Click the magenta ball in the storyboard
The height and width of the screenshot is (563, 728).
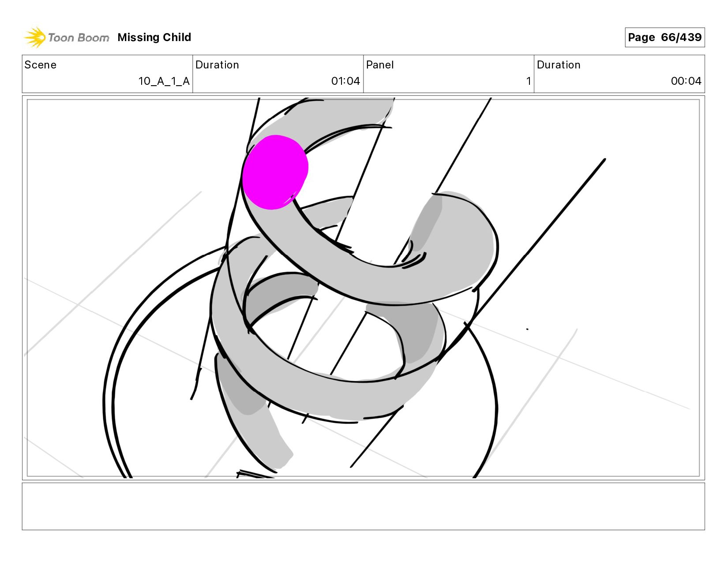(275, 172)
